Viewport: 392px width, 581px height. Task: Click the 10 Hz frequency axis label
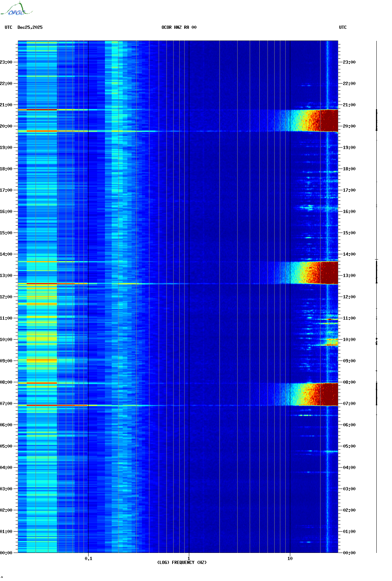pyautogui.click(x=290, y=559)
